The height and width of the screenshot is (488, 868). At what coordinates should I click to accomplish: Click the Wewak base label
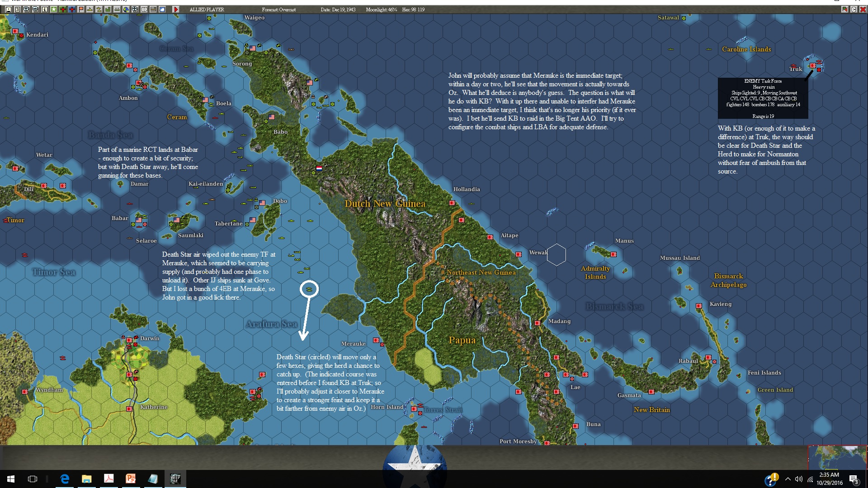point(538,253)
